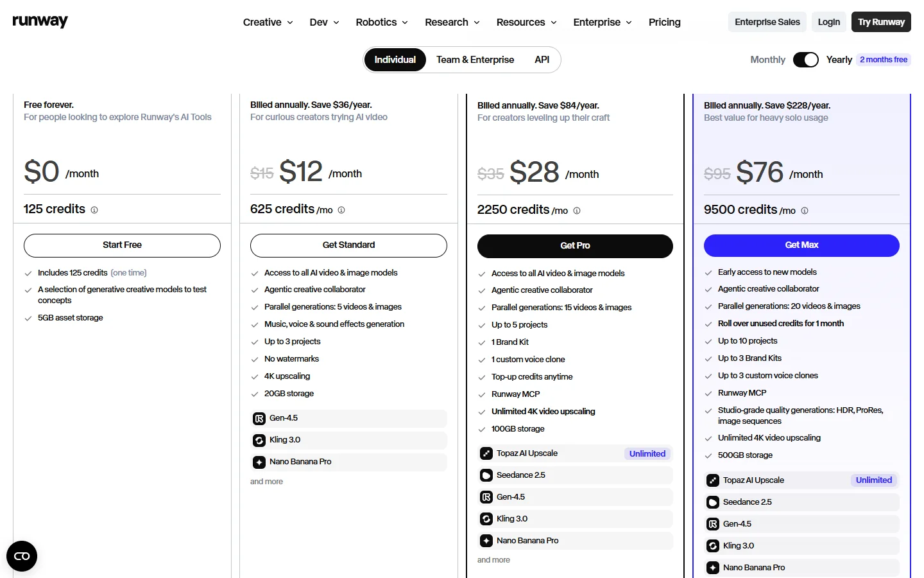The image size is (924, 578).
Task: Click the Login button
Action: point(829,22)
